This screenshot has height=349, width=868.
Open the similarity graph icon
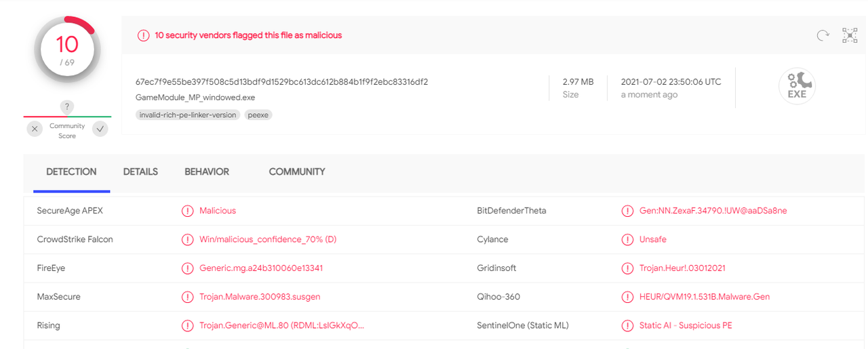pyautogui.click(x=850, y=35)
